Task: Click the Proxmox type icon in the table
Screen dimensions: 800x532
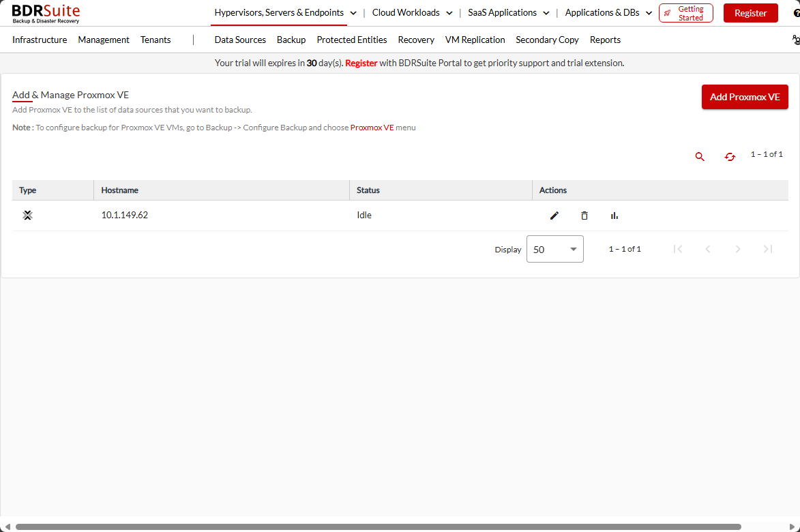Action: 27,215
